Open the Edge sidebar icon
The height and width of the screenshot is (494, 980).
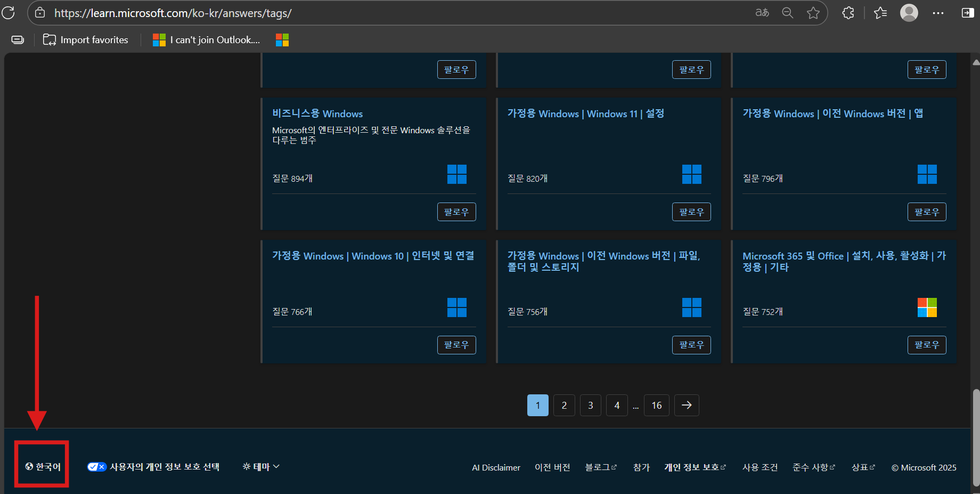coord(968,13)
